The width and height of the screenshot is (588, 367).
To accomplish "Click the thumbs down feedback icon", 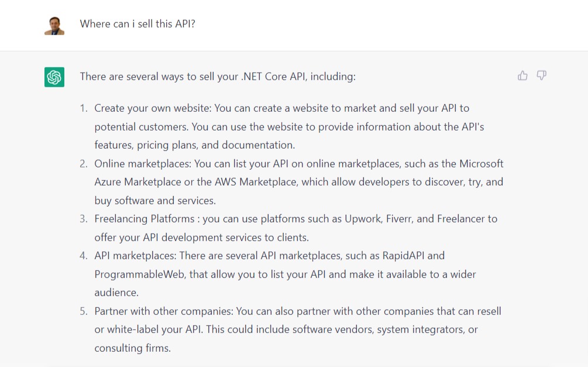I will 542,76.
